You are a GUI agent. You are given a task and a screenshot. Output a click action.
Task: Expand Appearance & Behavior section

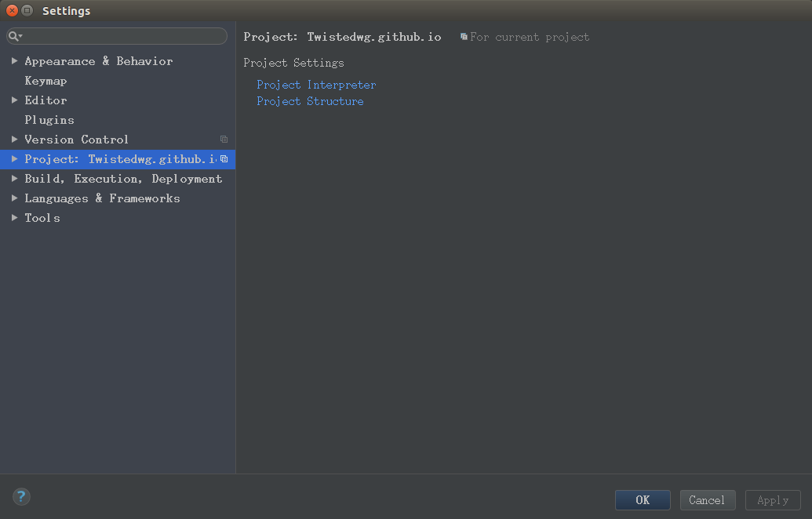click(x=14, y=61)
